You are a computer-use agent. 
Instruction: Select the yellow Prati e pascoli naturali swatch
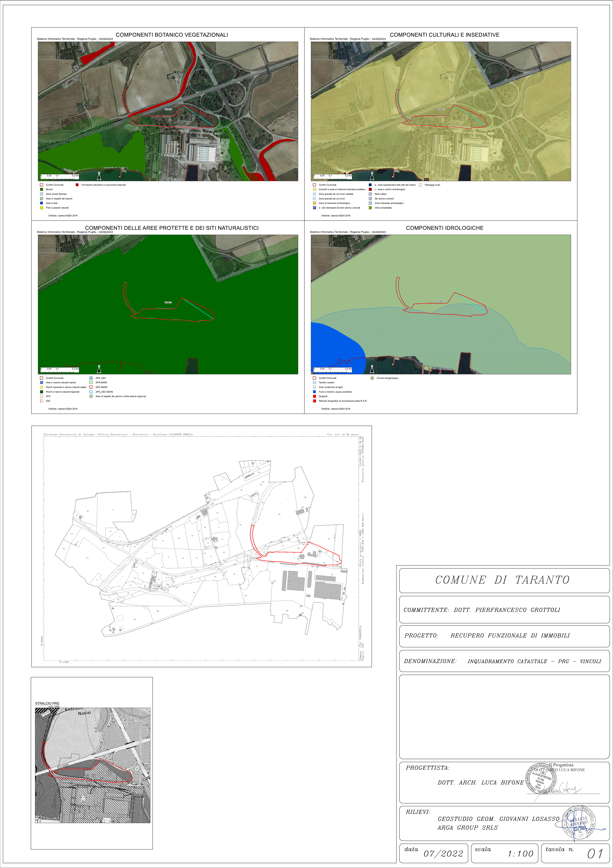42,208
